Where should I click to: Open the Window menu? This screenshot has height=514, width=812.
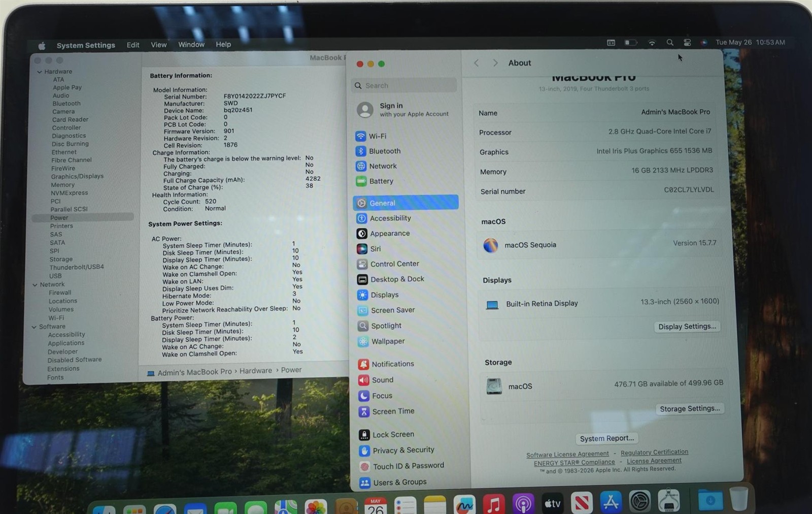tap(191, 44)
